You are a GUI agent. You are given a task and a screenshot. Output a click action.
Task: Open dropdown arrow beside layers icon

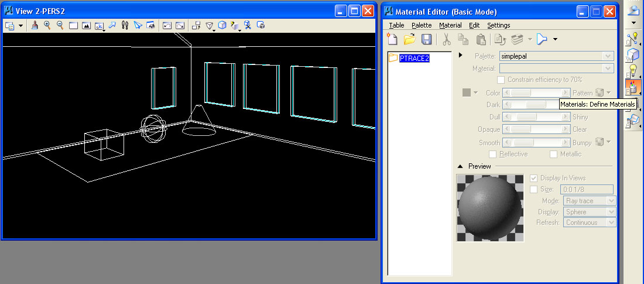[530, 39]
